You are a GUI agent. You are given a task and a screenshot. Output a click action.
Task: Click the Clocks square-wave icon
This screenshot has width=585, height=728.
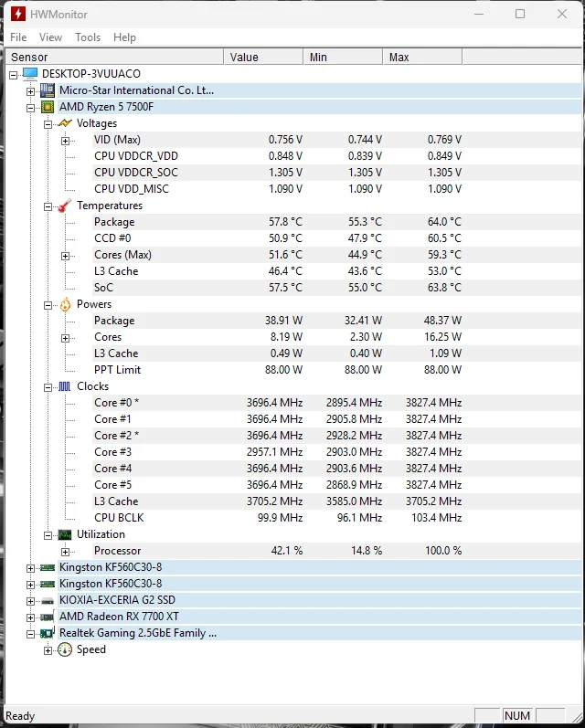[65, 386]
